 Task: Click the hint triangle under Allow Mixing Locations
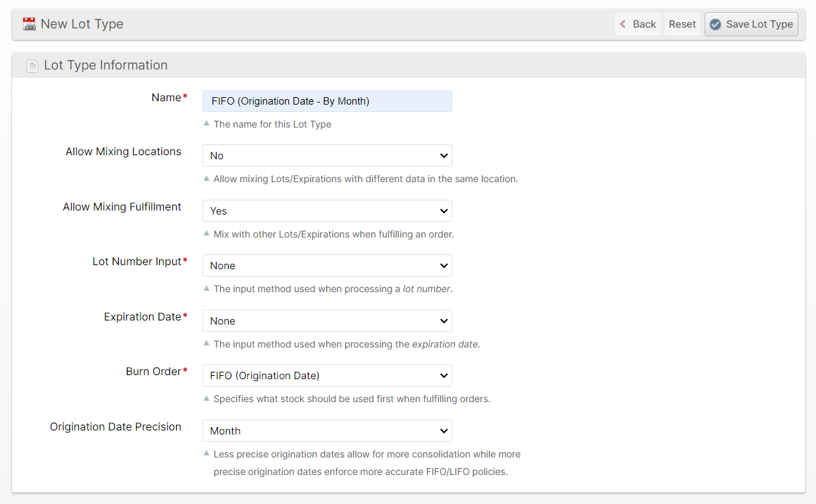(x=207, y=179)
